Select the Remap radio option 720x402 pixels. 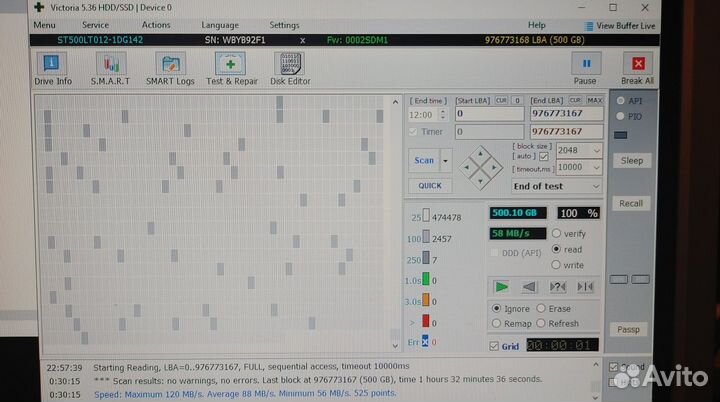click(x=497, y=323)
